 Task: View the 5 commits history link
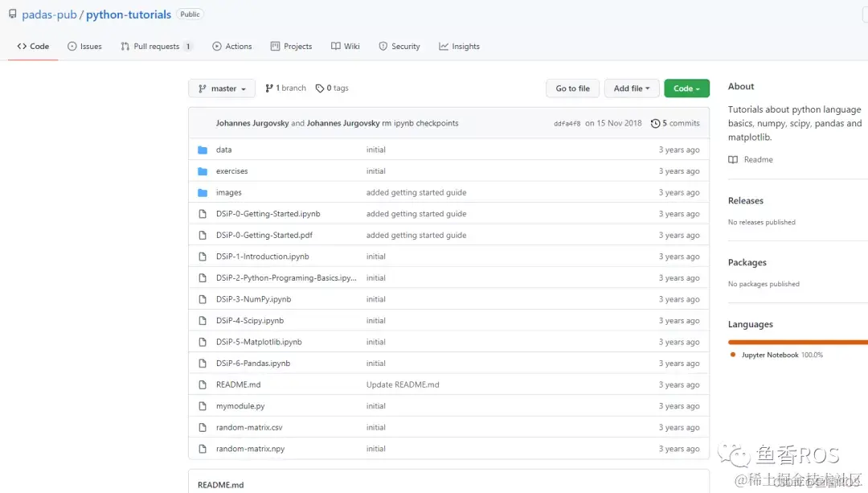(x=675, y=124)
